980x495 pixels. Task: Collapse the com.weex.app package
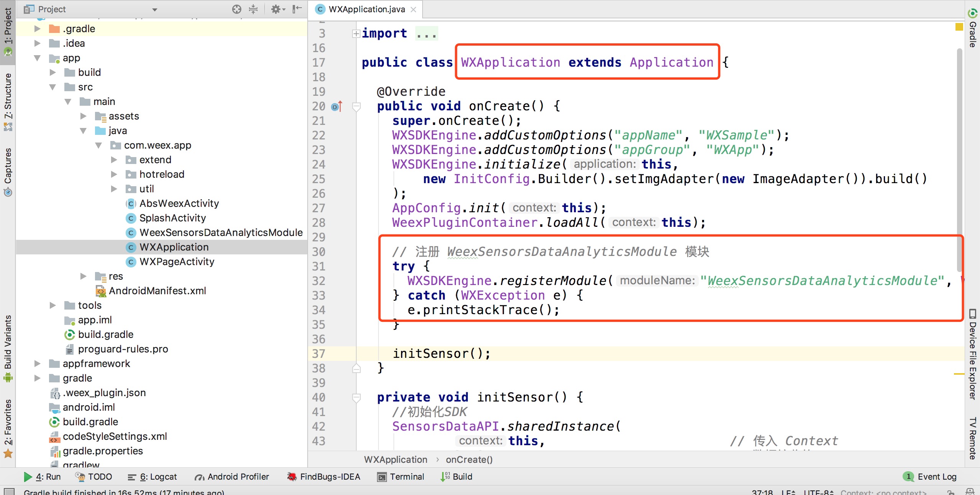coord(98,145)
